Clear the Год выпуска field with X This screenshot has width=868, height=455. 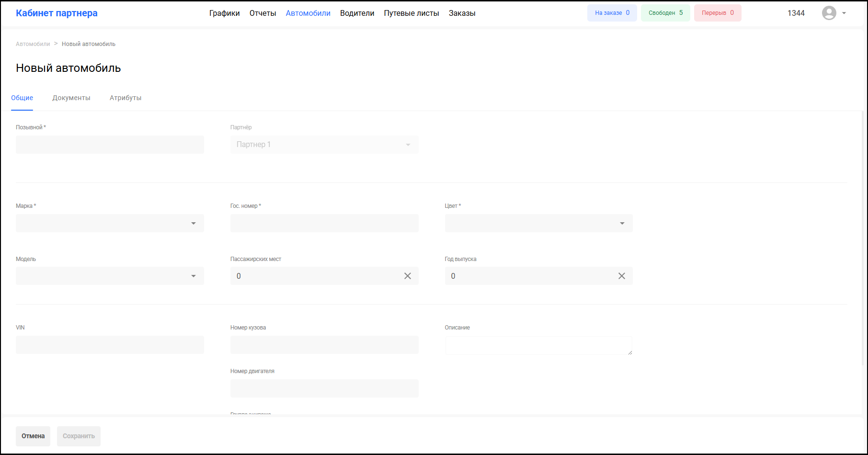pos(621,276)
